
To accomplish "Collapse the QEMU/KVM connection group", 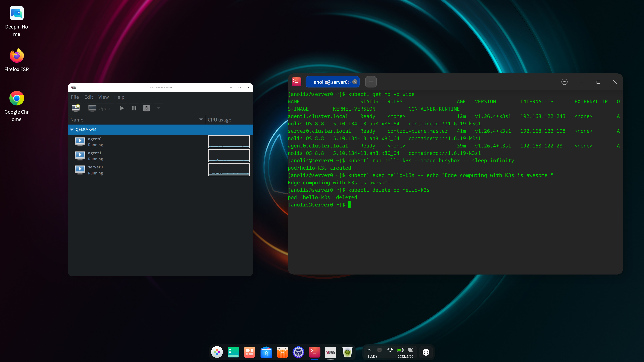I will point(72,129).
